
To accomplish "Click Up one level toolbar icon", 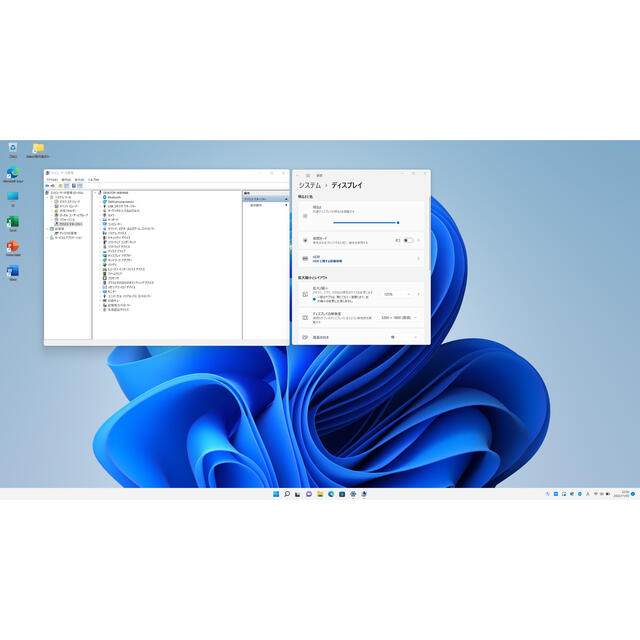I will coord(60,186).
